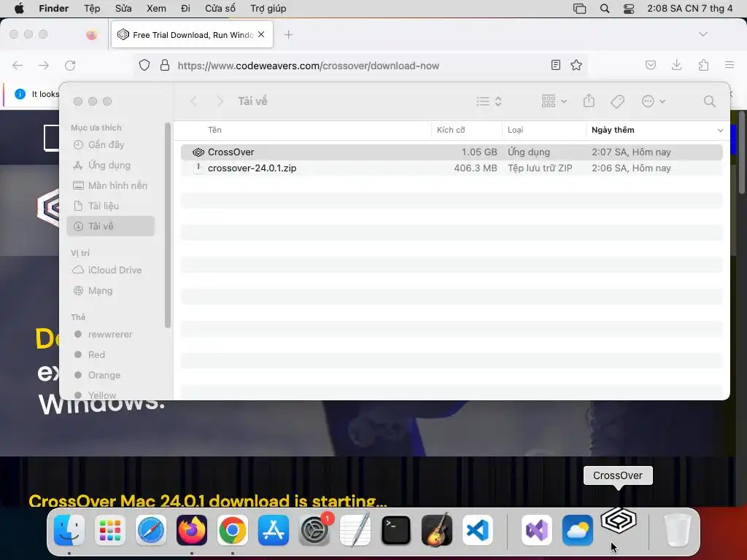Reload the page in Firefox
Screen dimensions: 747x560
(x=70, y=65)
